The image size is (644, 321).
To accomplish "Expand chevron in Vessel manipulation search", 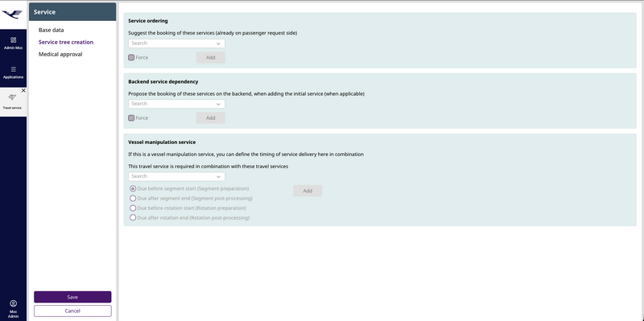I will click(218, 177).
